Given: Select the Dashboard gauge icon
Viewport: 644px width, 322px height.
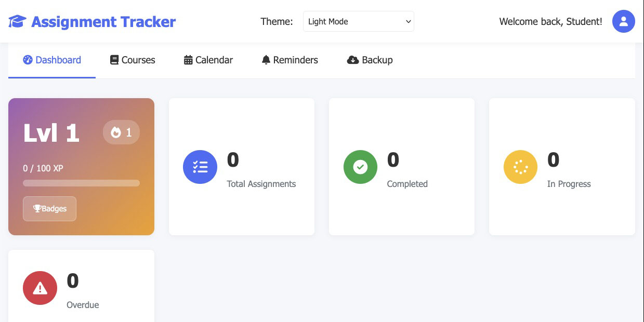Looking at the screenshot, I should 28,60.
